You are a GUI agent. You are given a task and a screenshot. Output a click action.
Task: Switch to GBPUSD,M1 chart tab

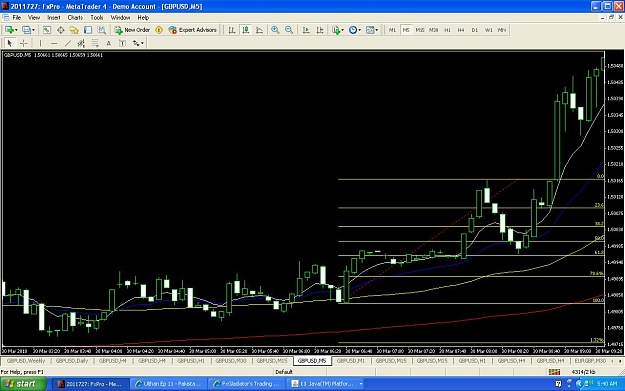(351, 361)
